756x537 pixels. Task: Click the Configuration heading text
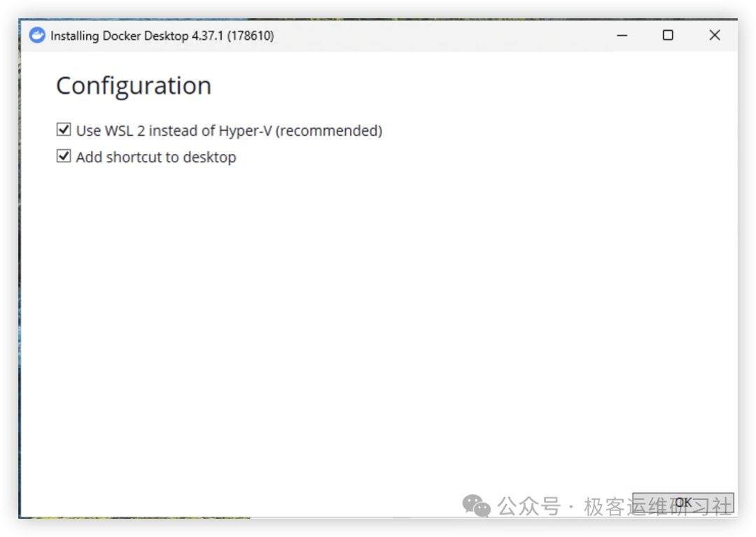134,86
